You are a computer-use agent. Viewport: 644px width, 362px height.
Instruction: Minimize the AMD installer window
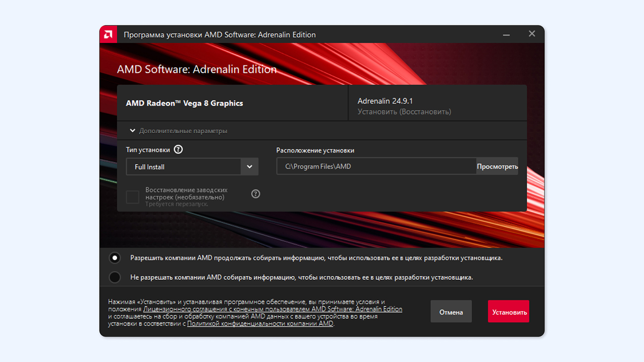point(506,34)
